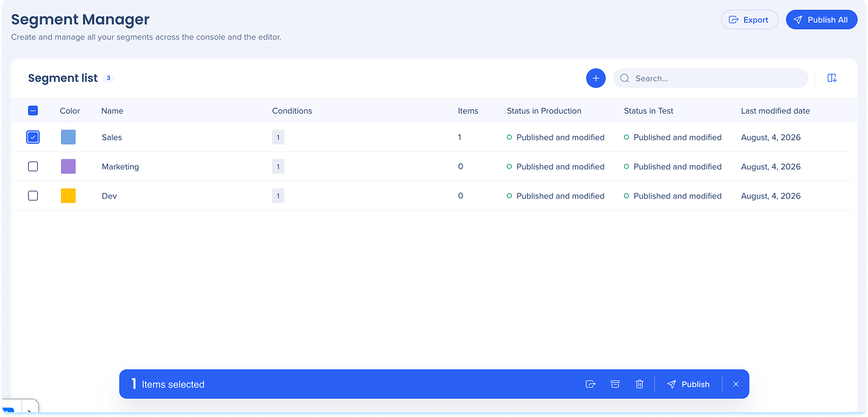Open the Dev segment name
The image size is (868, 417).
tap(109, 196)
